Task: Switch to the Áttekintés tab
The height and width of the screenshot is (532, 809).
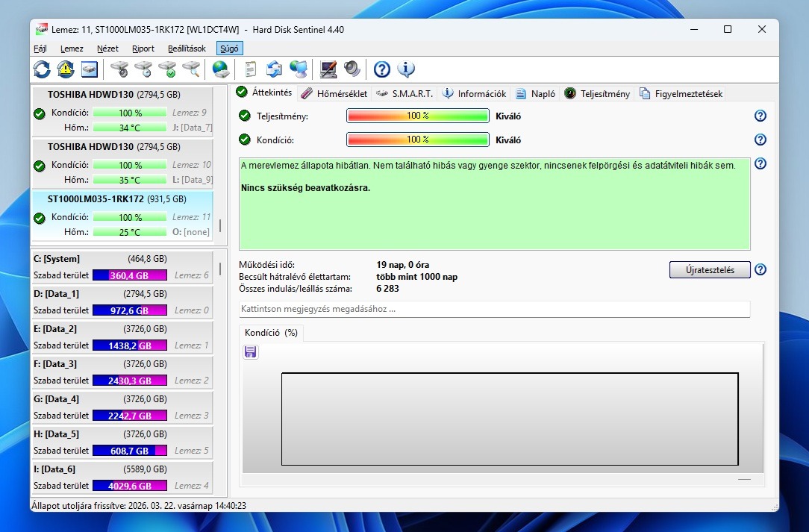Action: pyautogui.click(x=264, y=93)
